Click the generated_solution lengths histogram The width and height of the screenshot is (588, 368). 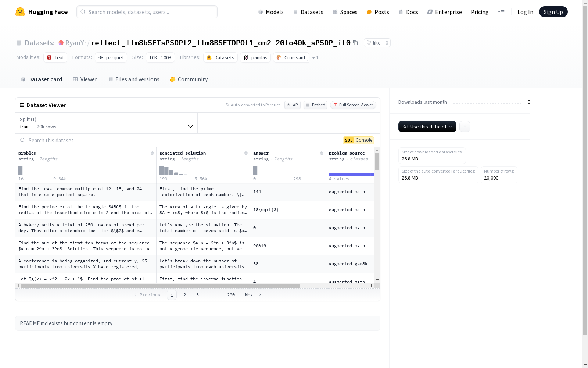point(183,170)
